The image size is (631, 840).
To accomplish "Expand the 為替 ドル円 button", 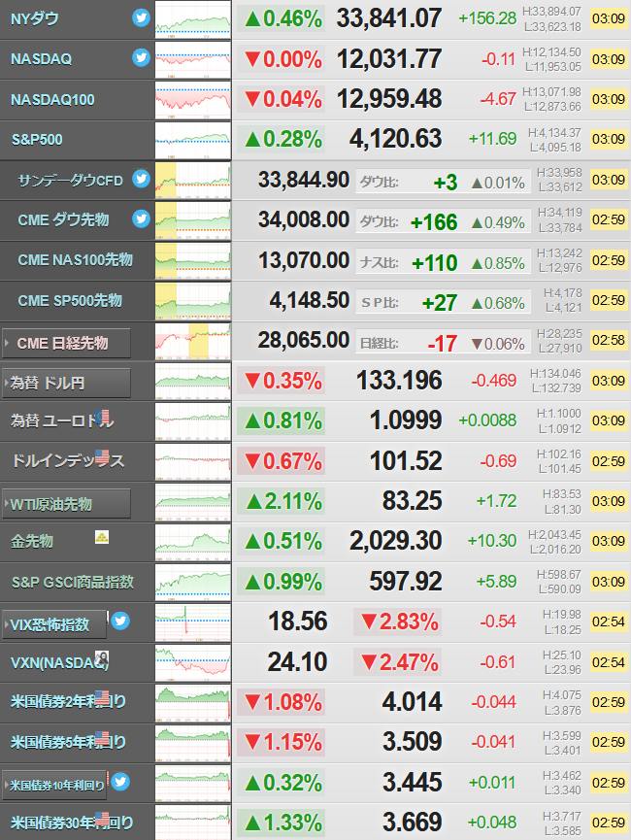I will coord(66,383).
